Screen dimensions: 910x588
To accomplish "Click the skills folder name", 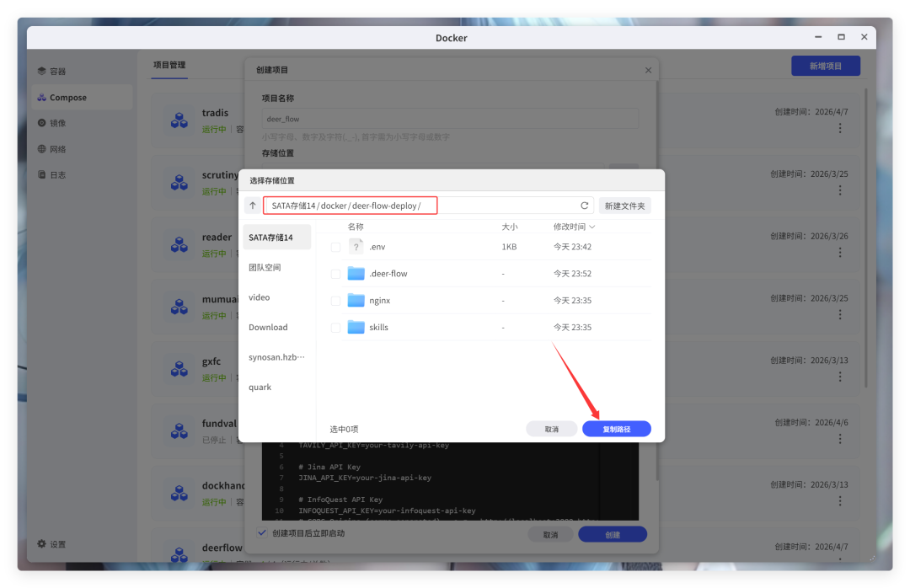I will click(x=378, y=327).
